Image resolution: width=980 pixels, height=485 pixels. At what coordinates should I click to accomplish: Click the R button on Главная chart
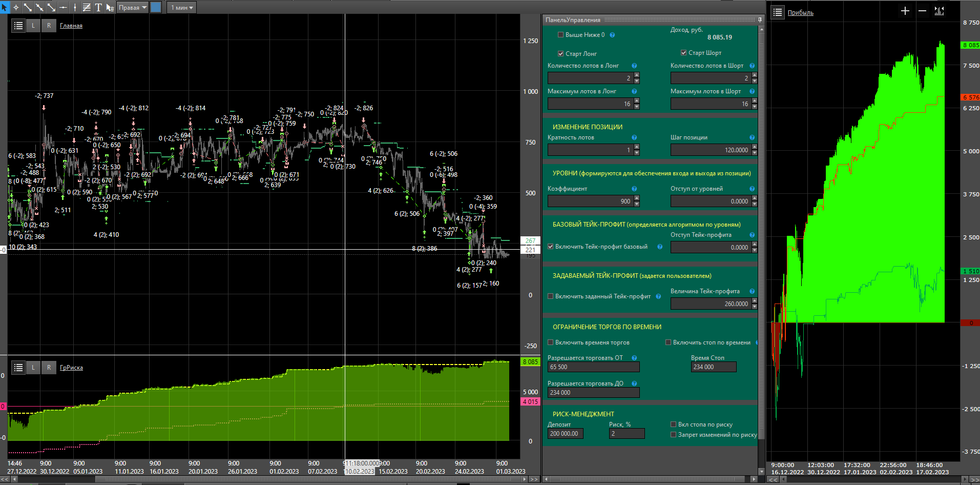(x=49, y=25)
